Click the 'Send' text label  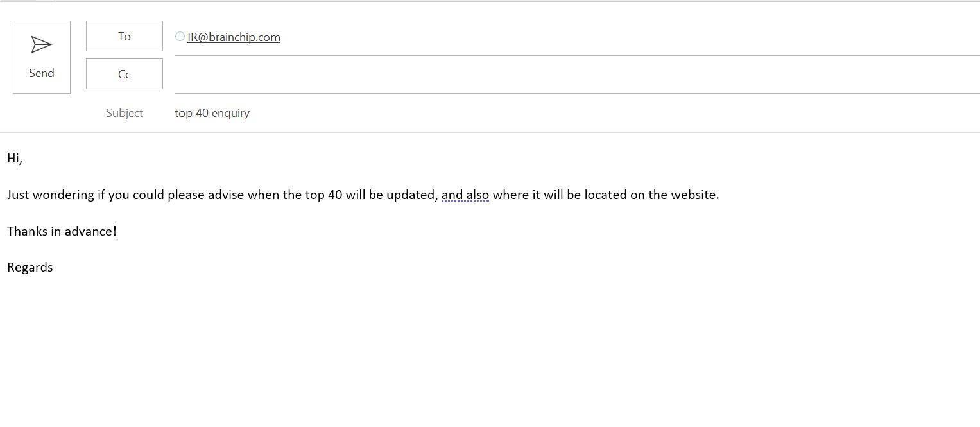(42, 73)
